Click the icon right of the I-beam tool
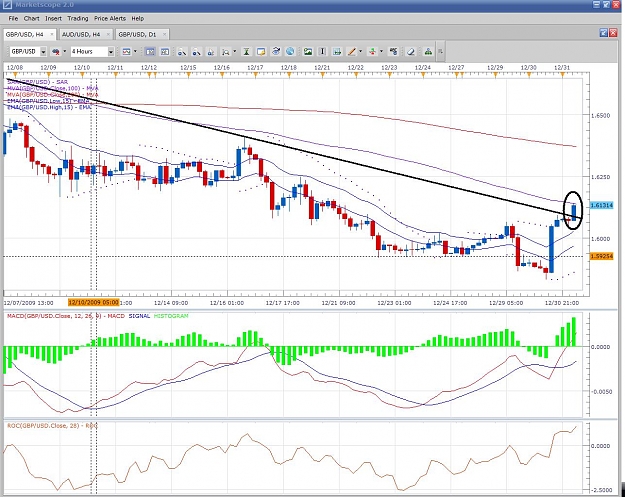Viewport: 625px width, 497px height. coord(337,52)
